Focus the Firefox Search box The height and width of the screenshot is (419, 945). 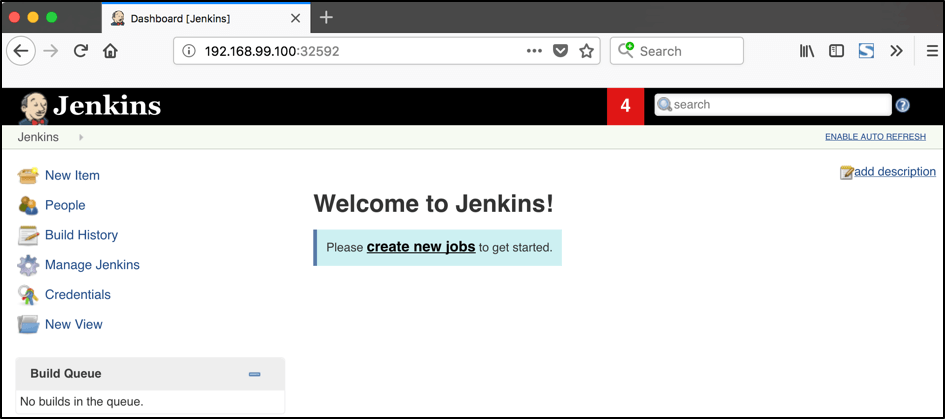coord(677,51)
